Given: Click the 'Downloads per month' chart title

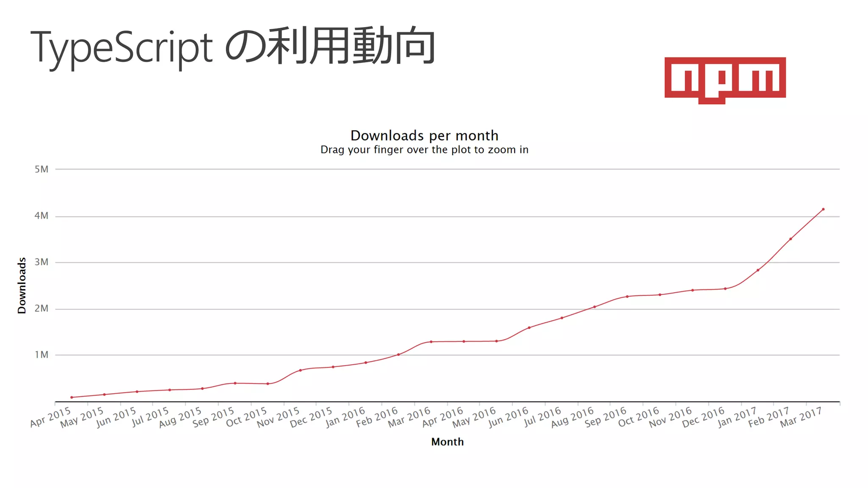Looking at the screenshot, I should tap(424, 136).
